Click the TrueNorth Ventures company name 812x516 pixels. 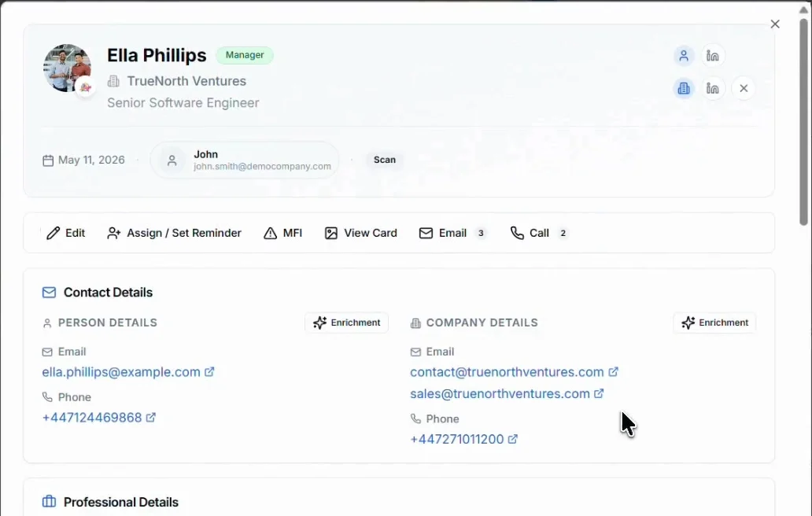pos(186,81)
